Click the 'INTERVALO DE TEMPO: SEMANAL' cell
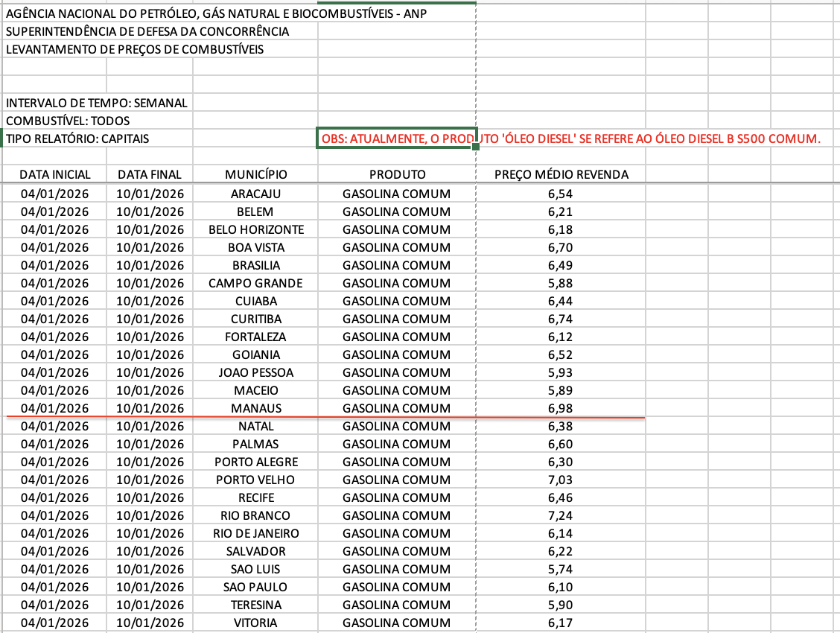This screenshot has height=633, width=840. [55, 103]
